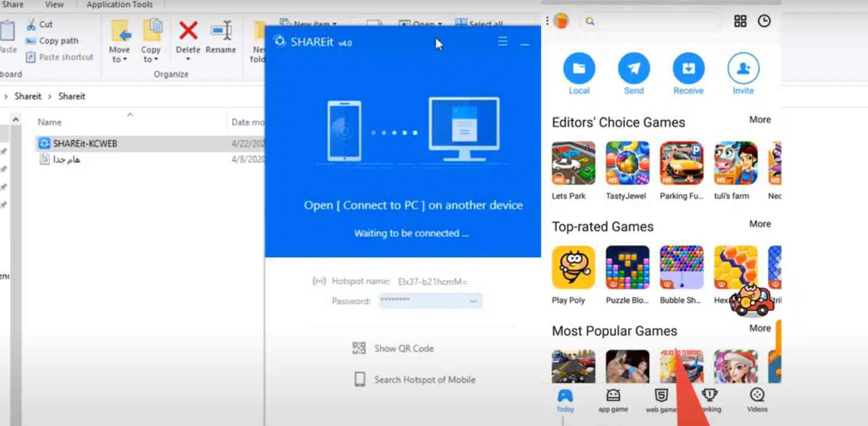Open the Application Tools ribbon tab

tap(120, 5)
